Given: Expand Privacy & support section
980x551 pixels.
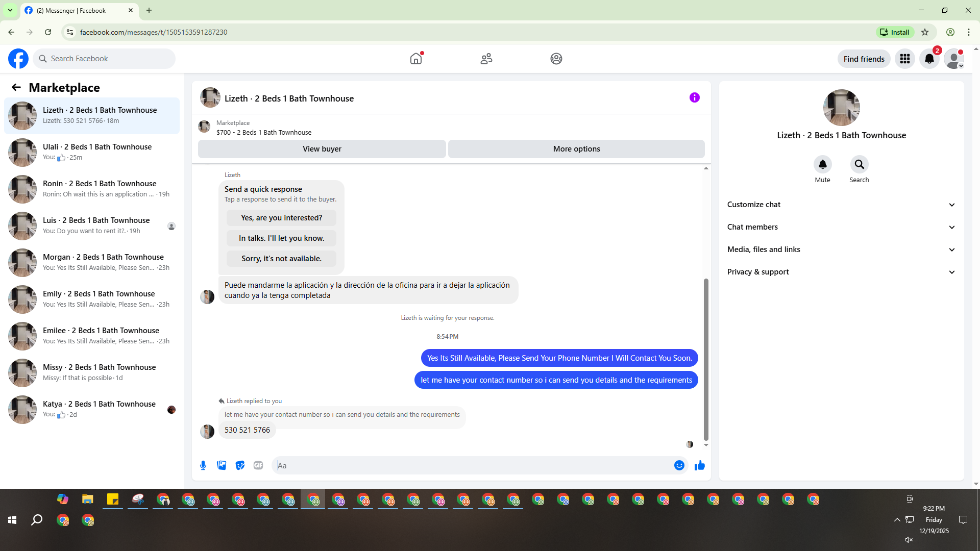Looking at the screenshot, I should [841, 272].
